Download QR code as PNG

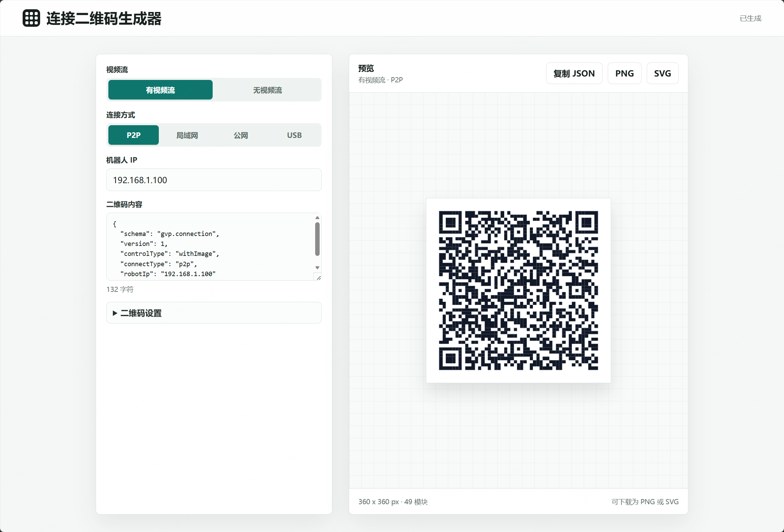point(624,73)
